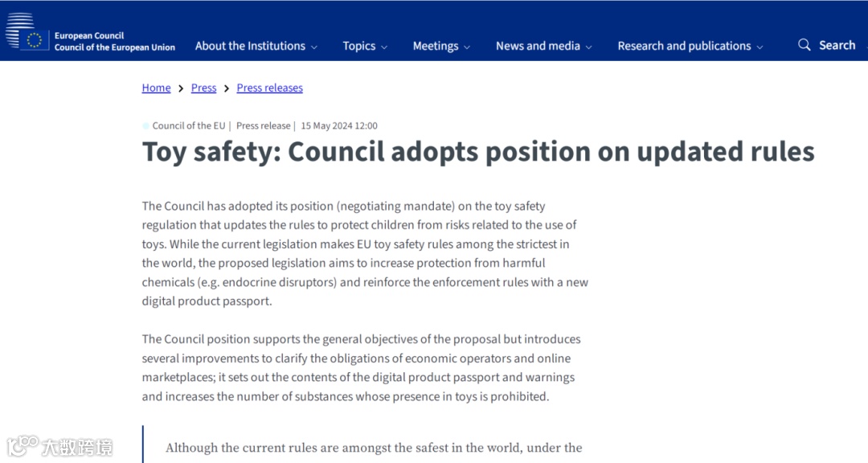Image resolution: width=868 pixels, height=463 pixels.
Task: Click 'Council of the European Union' header text
Action: [x=115, y=47]
